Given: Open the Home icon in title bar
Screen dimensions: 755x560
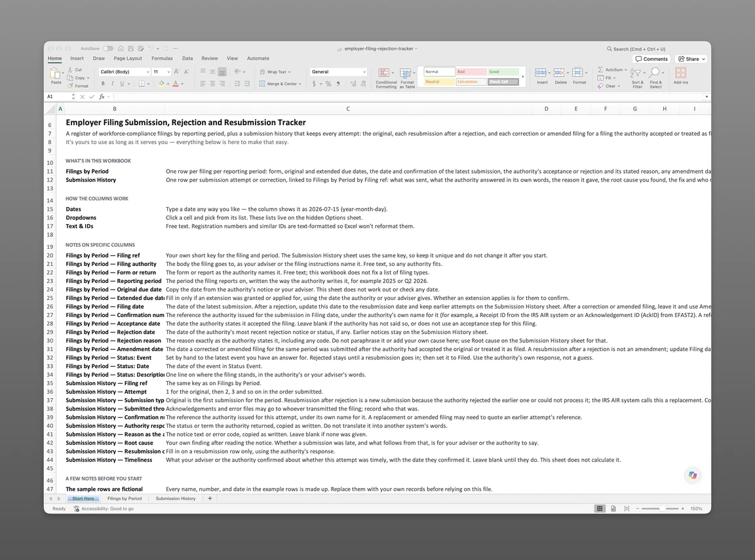Looking at the screenshot, I should click(x=121, y=48).
